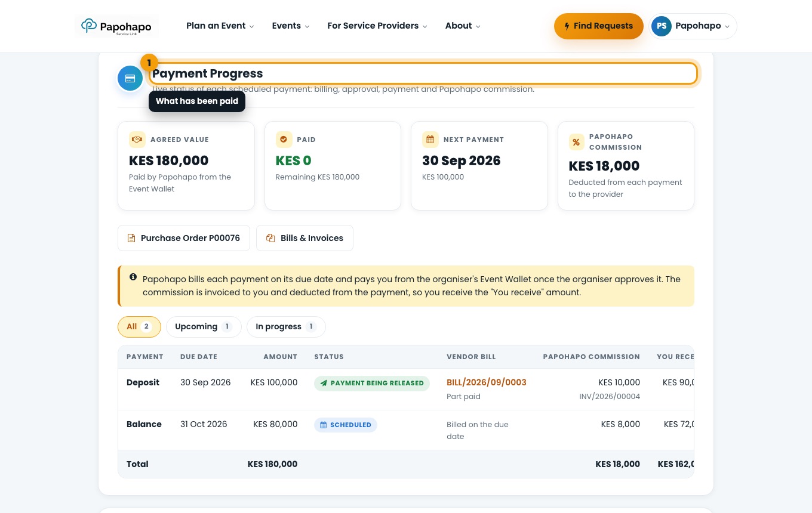Click the checkmark icon on Paid card
The image size is (812, 513).
[x=284, y=140]
